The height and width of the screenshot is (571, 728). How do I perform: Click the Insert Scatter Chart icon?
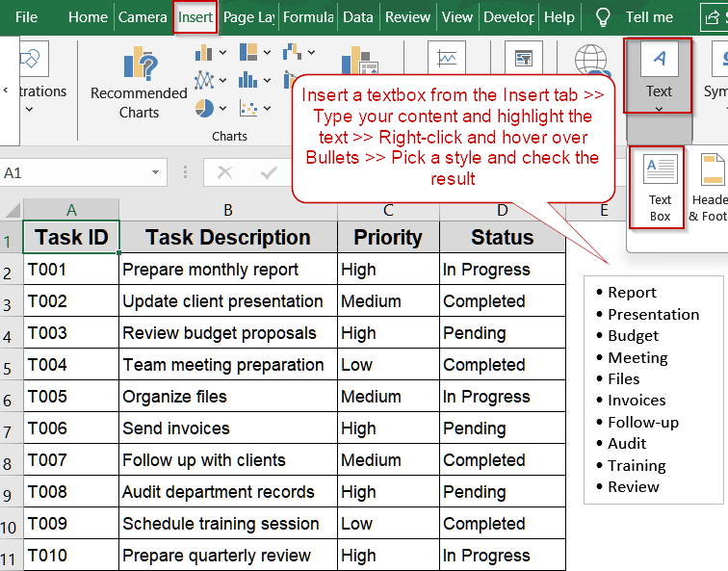[x=248, y=108]
